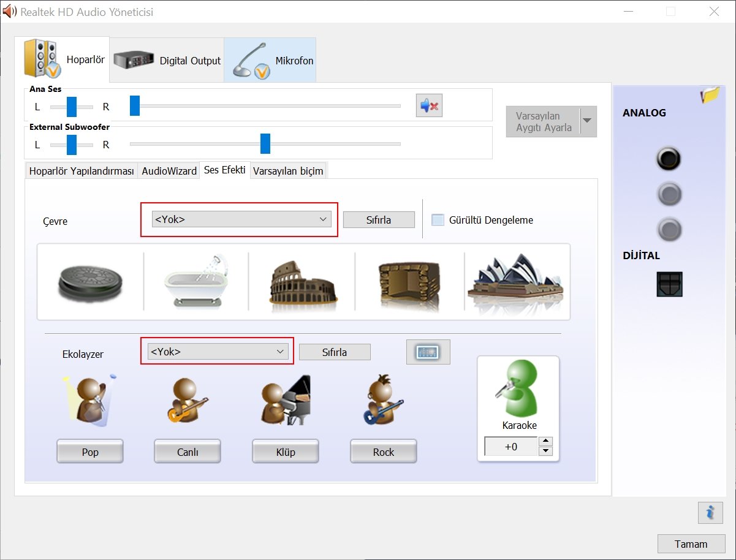
Task: Select the Ses Efekti tab
Action: (x=225, y=170)
